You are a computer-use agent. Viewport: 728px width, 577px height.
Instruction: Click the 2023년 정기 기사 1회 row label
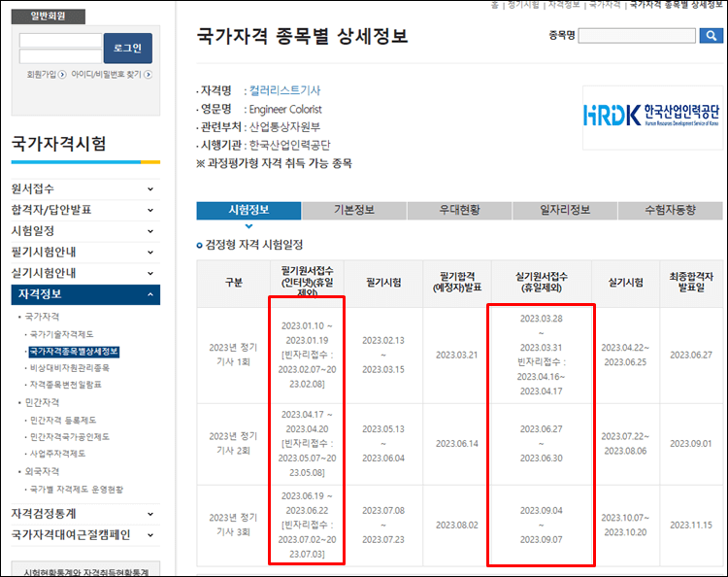(233, 355)
